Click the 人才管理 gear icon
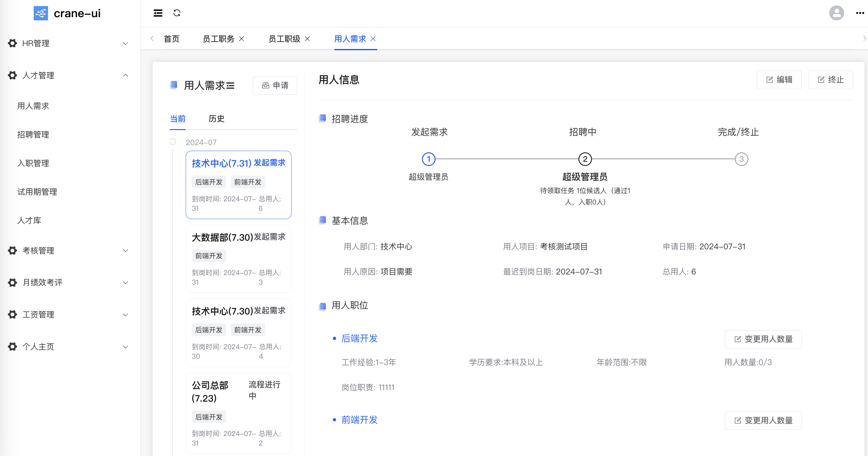 (x=12, y=75)
